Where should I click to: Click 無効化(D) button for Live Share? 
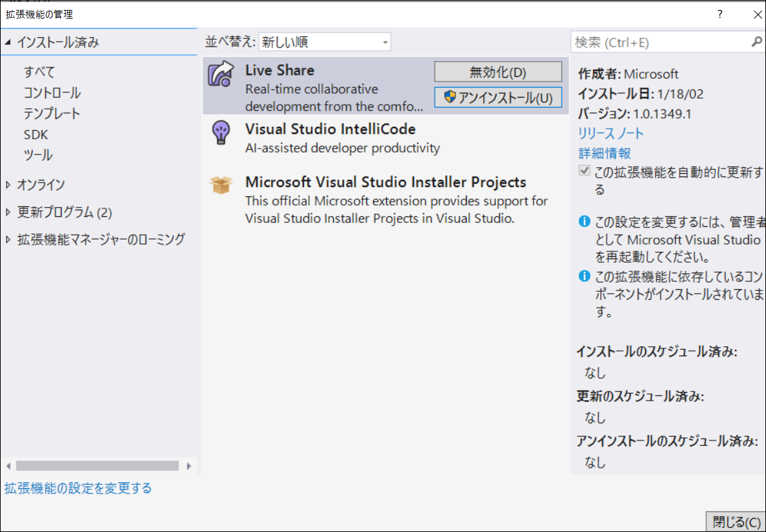[x=498, y=72]
